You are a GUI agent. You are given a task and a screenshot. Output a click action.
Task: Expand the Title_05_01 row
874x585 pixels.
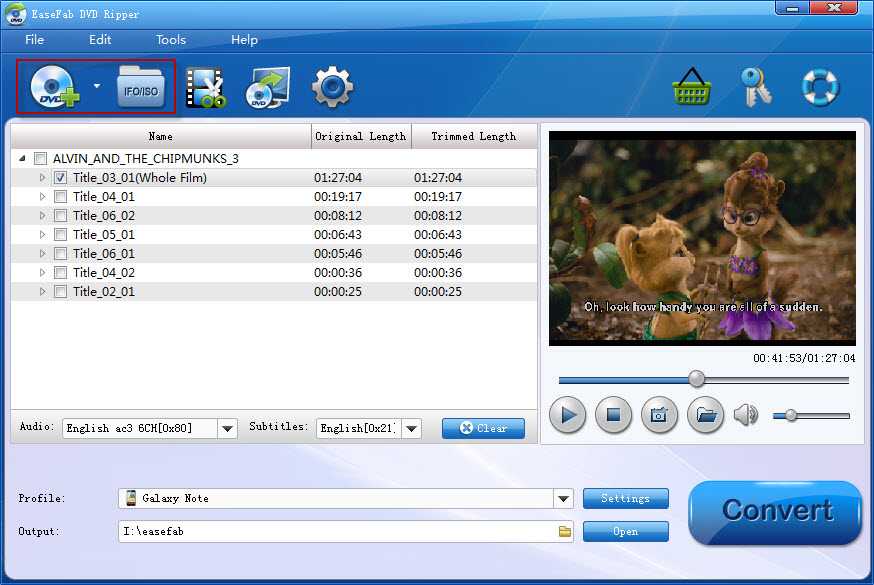[x=42, y=235]
